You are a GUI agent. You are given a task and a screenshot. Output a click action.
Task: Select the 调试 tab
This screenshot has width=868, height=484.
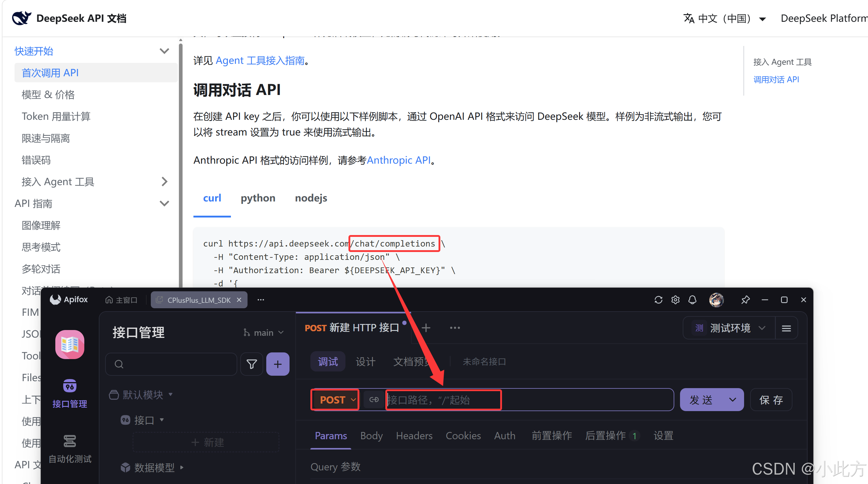click(328, 361)
